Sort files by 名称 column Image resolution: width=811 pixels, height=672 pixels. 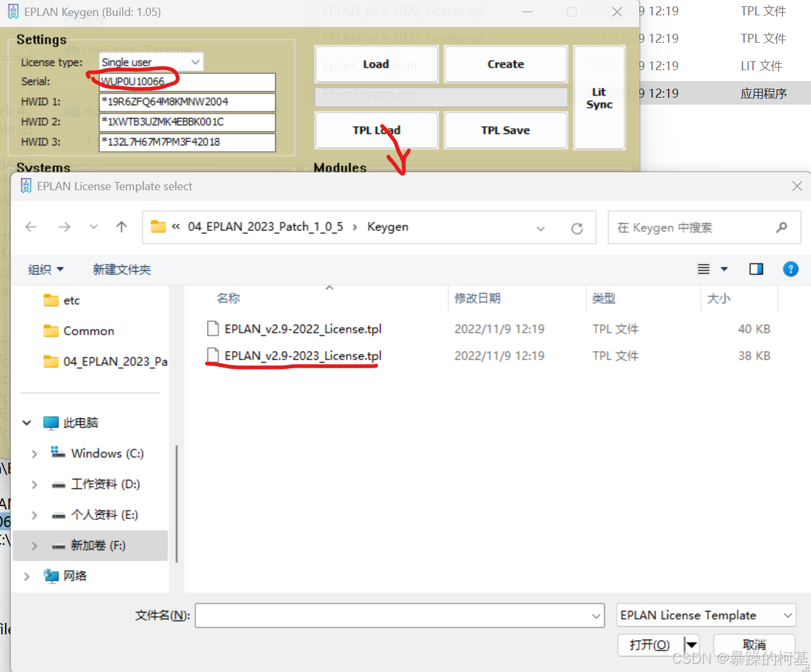tap(228, 298)
